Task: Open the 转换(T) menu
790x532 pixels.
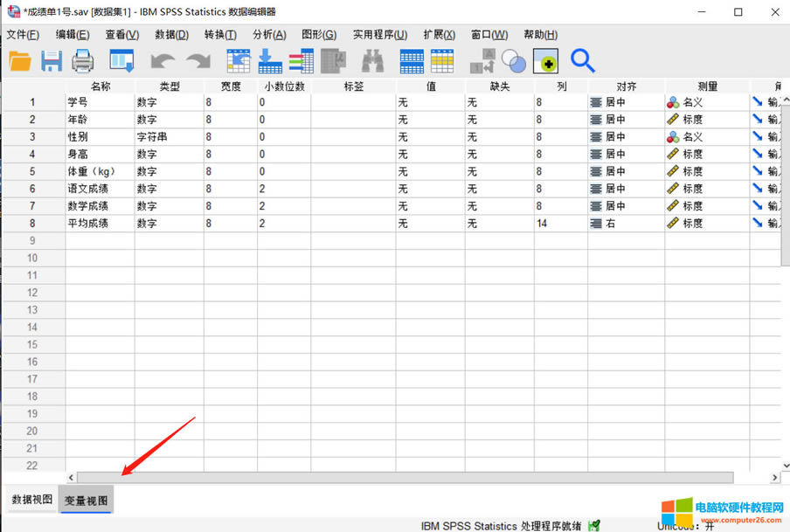Action: click(220, 35)
